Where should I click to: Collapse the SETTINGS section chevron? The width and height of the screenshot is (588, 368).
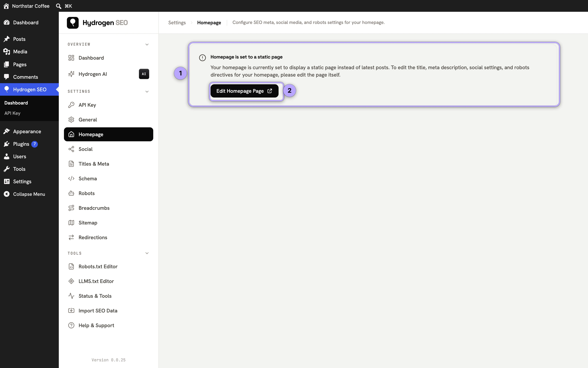[x=147, y=91]
